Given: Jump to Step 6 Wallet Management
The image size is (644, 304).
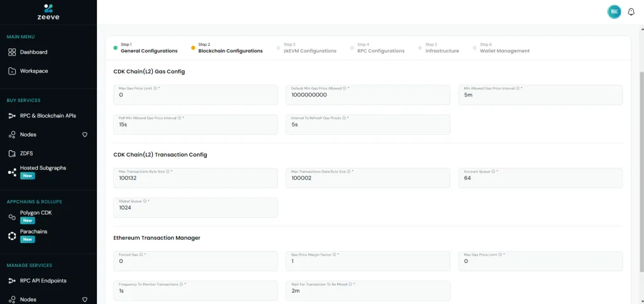Looking at the screenshot, I should pos(504,48).
